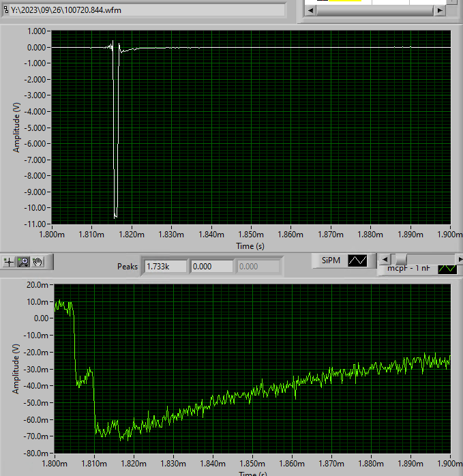The width and height of the screenshot is (463, 476).
Task: Click the -11.00 y-axis minimum on the upper graph
Action: [35, 224]
